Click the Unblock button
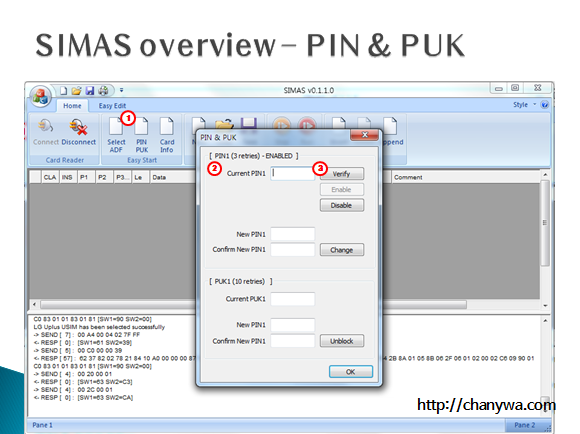The height and width of the screenshot is (434, 580). (x=342, y=341)
